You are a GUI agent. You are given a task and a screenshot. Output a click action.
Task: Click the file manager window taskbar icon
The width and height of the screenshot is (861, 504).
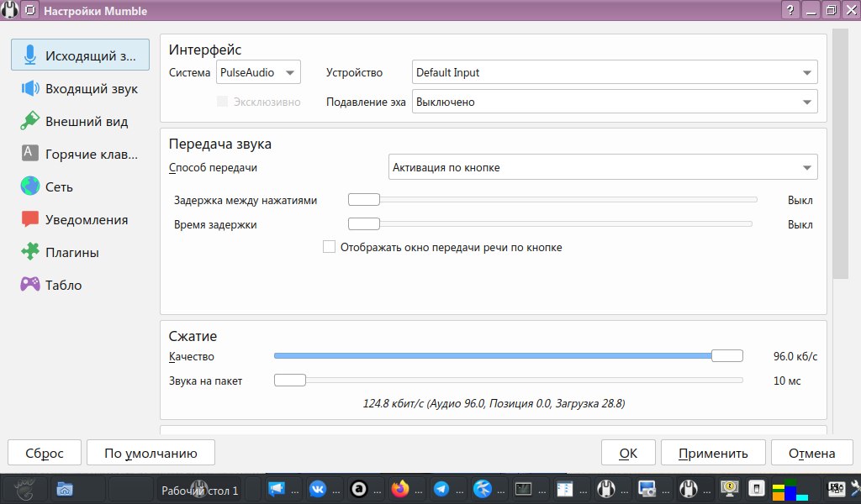click(x=564, y=489)
